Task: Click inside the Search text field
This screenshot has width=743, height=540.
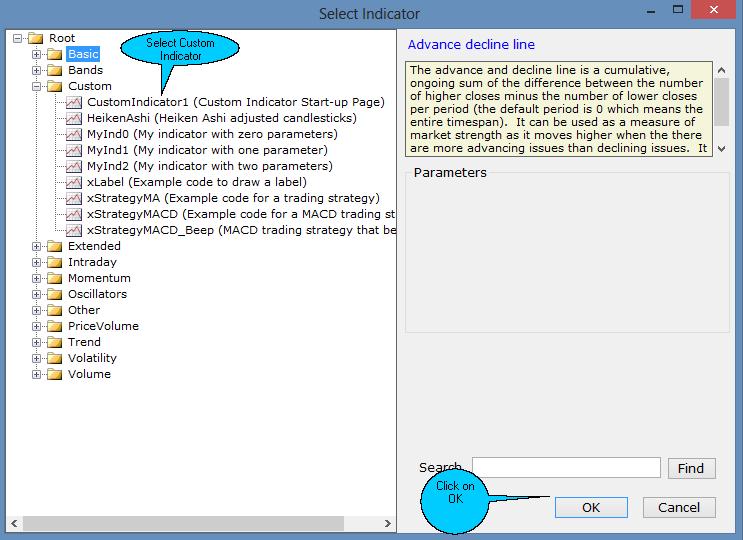Action: [566, 468]
